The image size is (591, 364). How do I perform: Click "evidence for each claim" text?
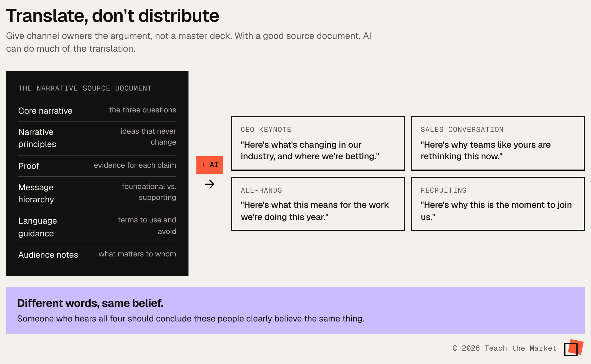pos(135,165)
